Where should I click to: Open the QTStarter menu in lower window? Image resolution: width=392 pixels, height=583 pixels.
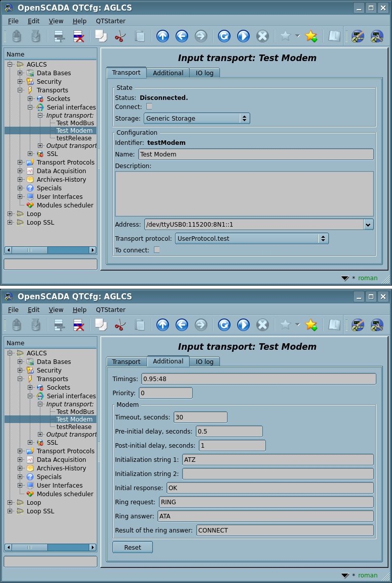(110, 309)
